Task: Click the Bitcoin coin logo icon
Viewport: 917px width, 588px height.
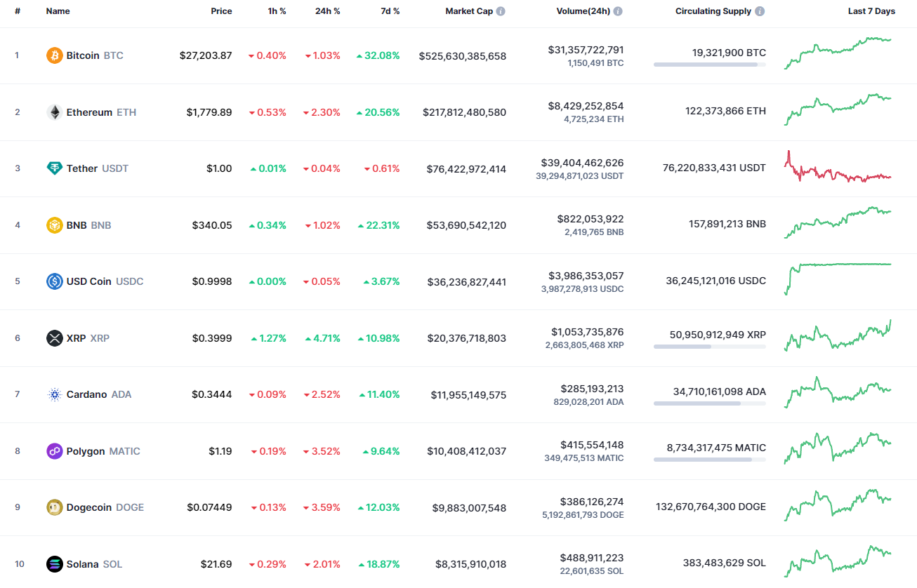Action: (x=54, y=55)
